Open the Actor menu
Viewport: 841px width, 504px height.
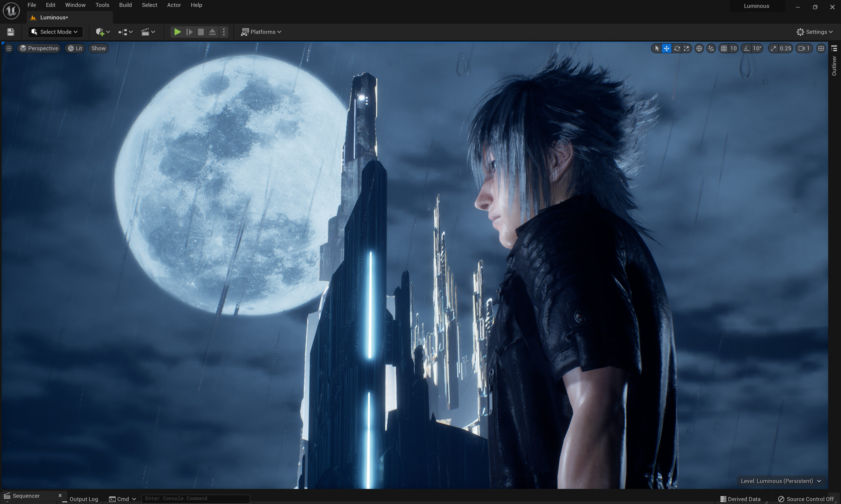click(x=174, y=5)
